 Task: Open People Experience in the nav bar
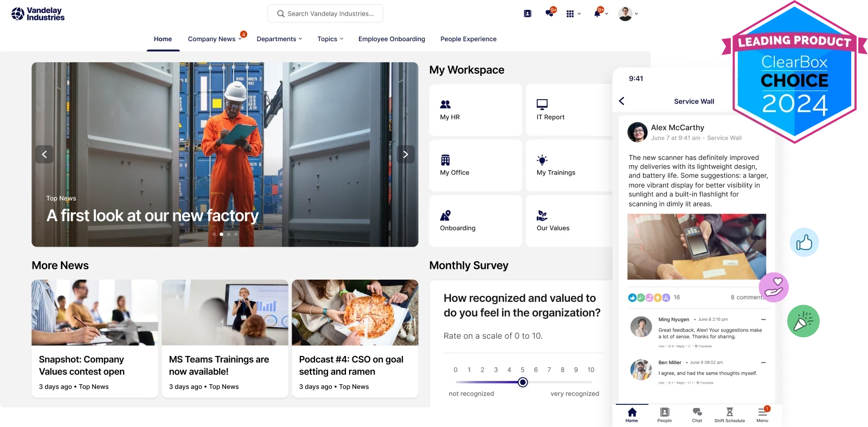pos(468,39)
